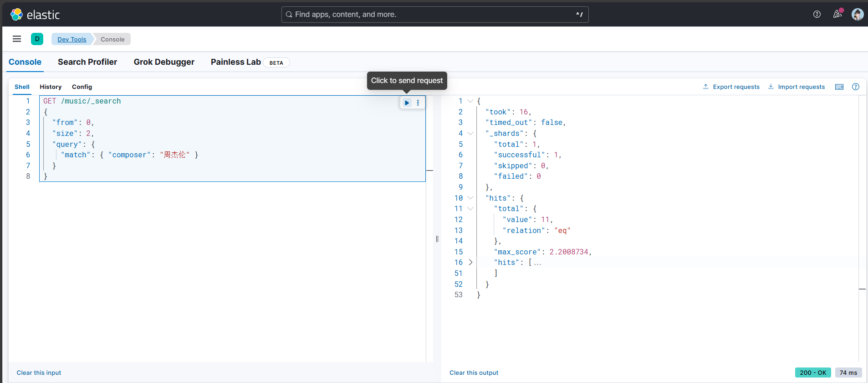Open the help menu in the header
The image size is (868, 383).
click(x=817, y=15)
